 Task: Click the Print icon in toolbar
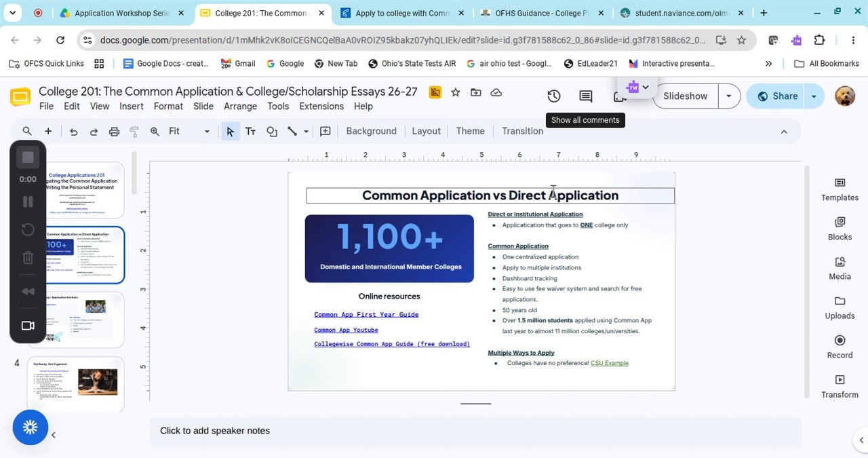[x=114, y=131]
